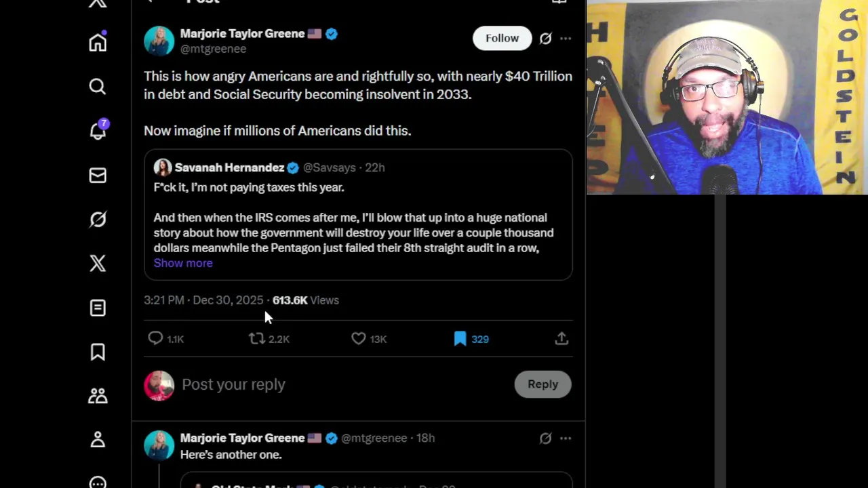Toggle the bookmark showing 329
Viewport: 868px width, 488px height.
[460, 338]
